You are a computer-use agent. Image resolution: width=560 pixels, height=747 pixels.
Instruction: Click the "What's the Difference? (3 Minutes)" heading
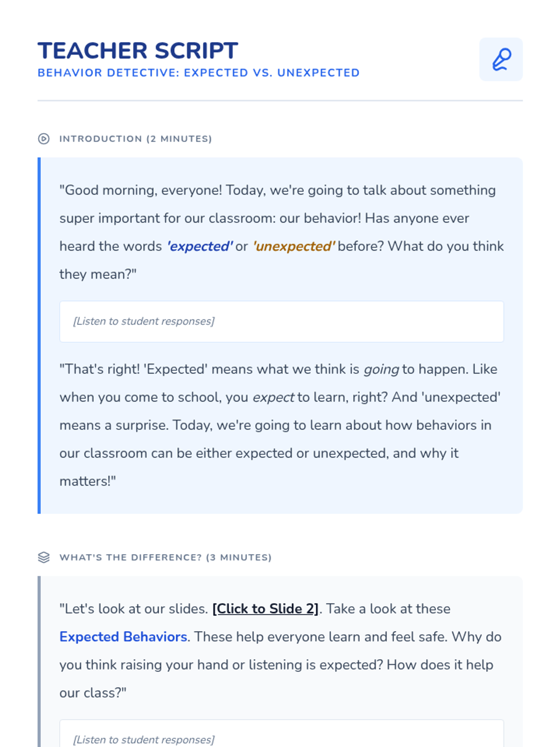coord(165,557)
